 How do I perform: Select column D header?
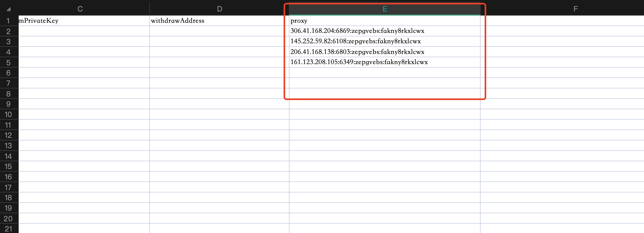coord(219,9)
